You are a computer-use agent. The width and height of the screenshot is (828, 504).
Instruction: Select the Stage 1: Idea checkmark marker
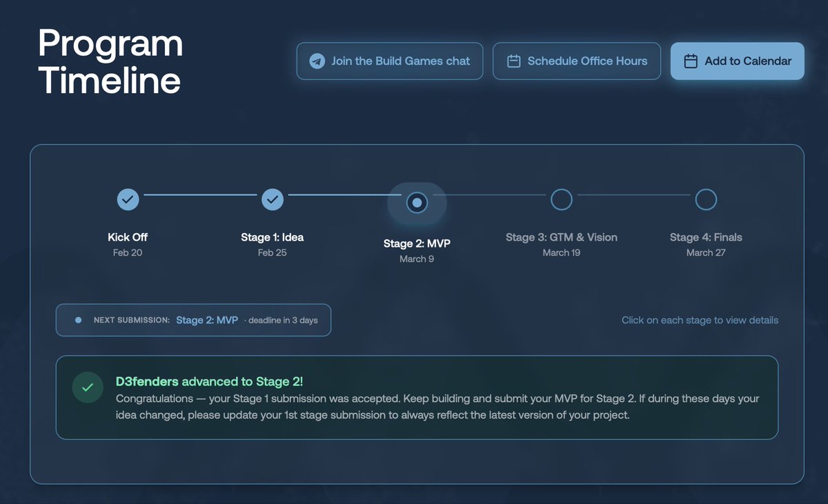273,199
